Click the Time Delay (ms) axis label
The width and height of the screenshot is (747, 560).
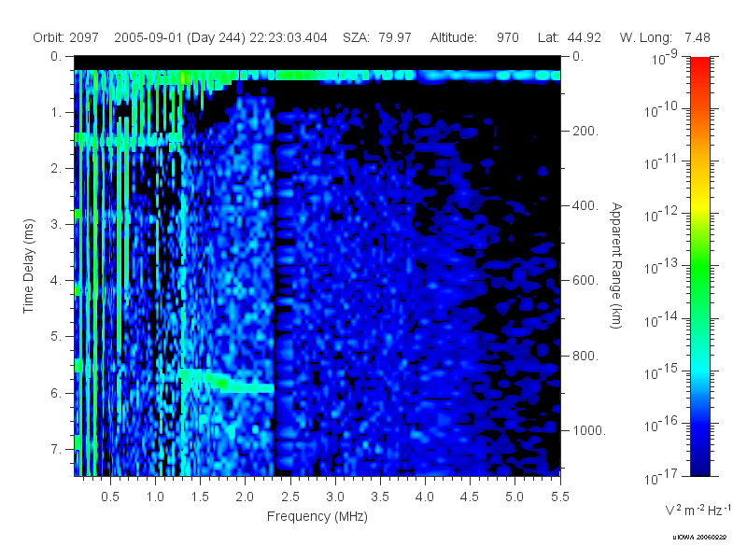(x=29, y=266)
